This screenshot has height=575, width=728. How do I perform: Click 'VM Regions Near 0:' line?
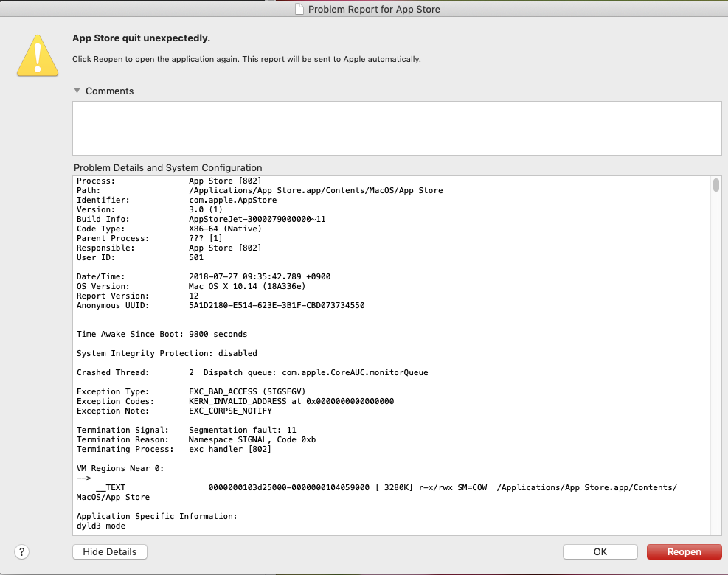click(120, 468)
